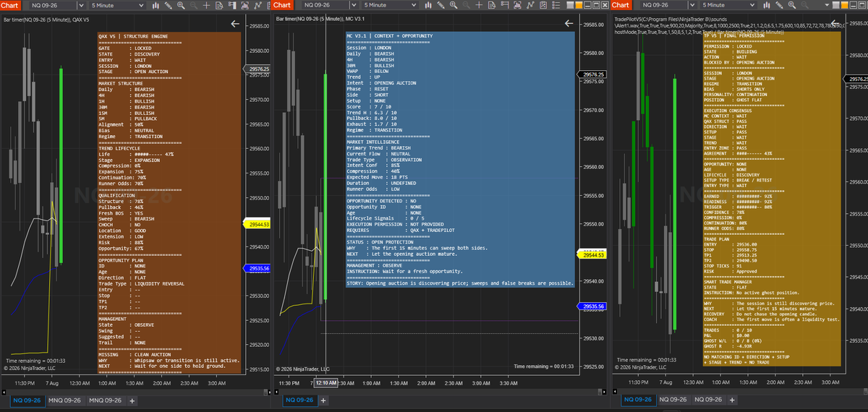Choose crosshair cursor in MC V3.1 chart
Image resolution: width=868 pixels, height=412 pixels.
point(479,5)
